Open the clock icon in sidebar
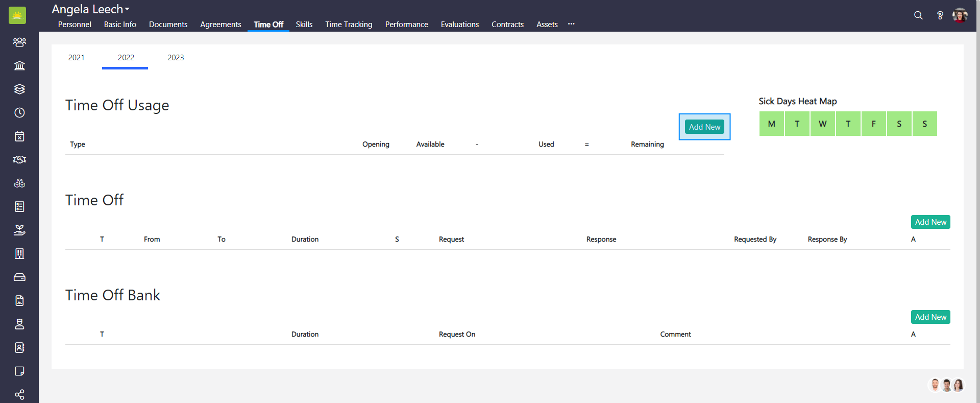Image resolution: width=980 pixels, height=403 pixels. (19, 112)
